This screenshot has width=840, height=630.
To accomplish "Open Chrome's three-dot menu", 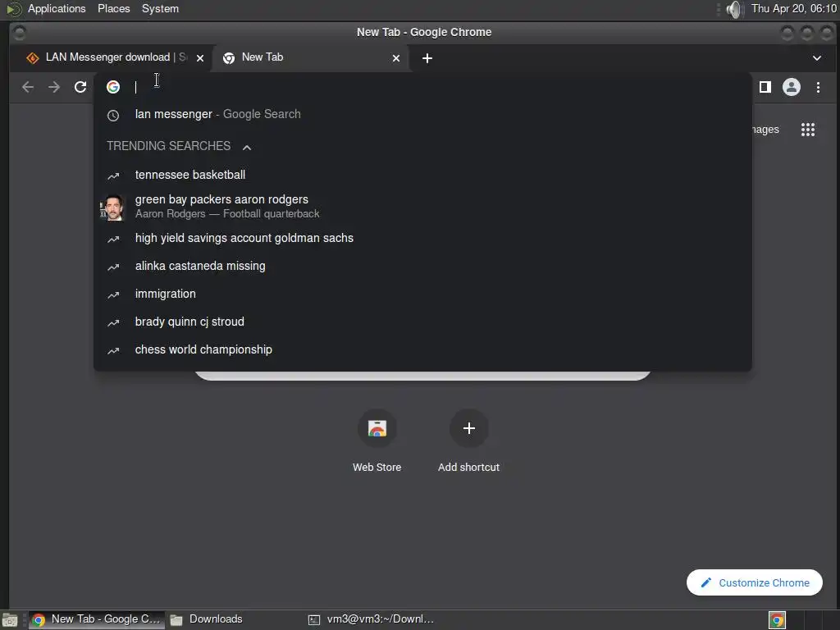I will 818,87.
